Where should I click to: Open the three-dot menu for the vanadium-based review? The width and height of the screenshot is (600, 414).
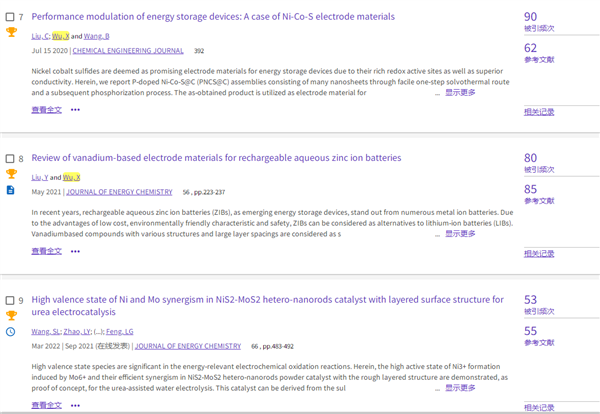75,251
